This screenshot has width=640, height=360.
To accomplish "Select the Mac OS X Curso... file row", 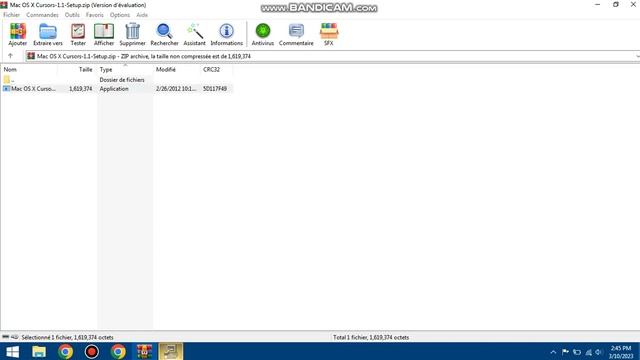I will (116, 89).
